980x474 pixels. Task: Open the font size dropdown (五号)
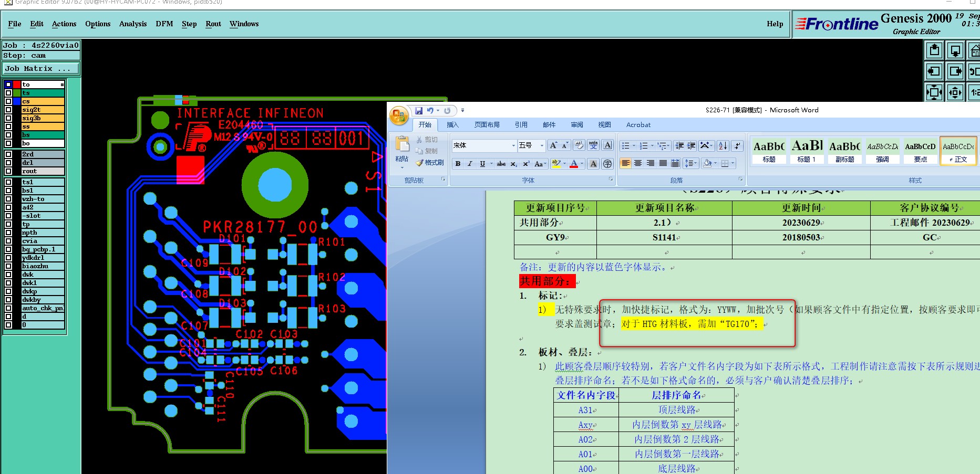(x=542, y=145)
